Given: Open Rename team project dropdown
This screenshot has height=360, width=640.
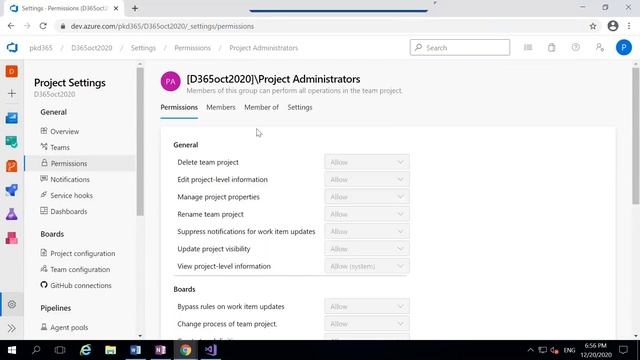Looking at the screenshot, I should [367, 214].
